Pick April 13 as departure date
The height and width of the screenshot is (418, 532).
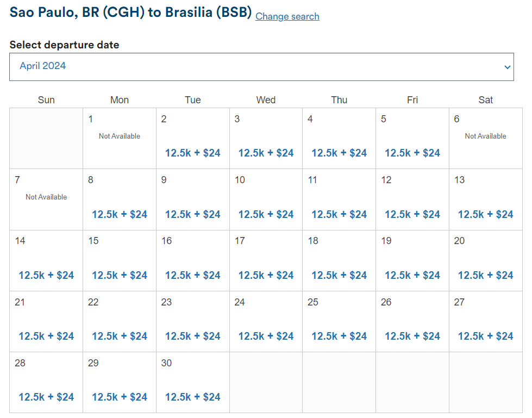(485, 214)
